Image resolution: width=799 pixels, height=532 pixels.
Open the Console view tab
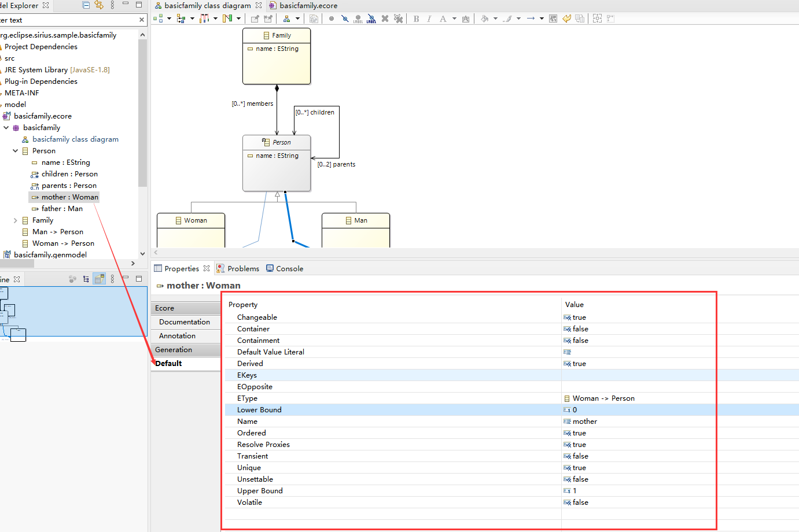pyautogui.click(x=285, y=268)
